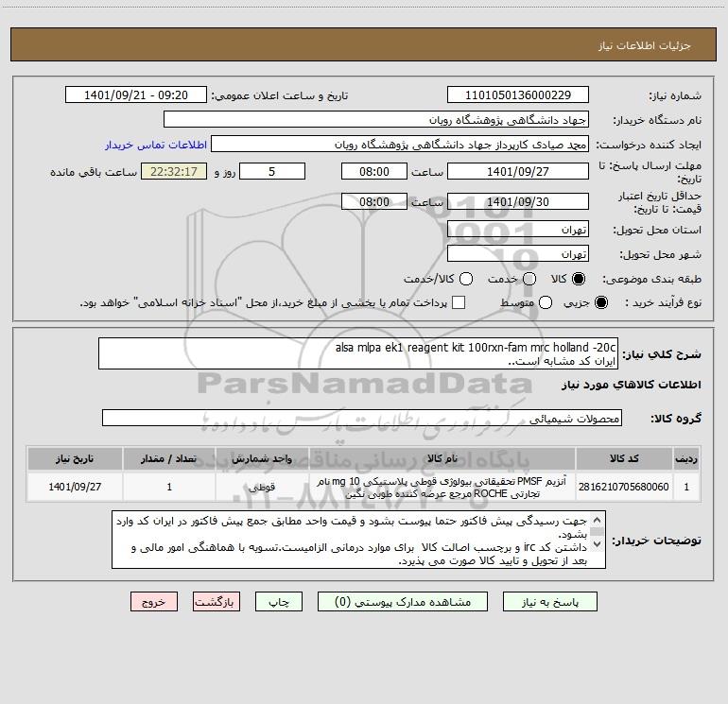Click the response deadline hour 08:00 field

point(374,171)
